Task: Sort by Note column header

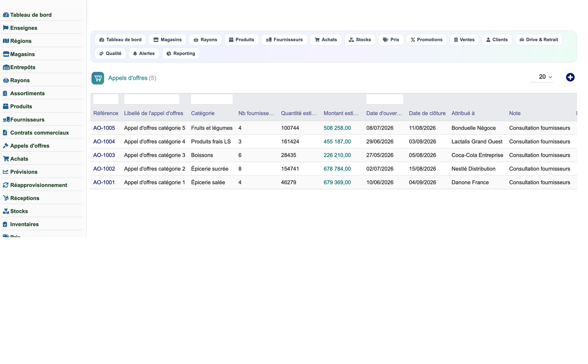Action: 514,113
